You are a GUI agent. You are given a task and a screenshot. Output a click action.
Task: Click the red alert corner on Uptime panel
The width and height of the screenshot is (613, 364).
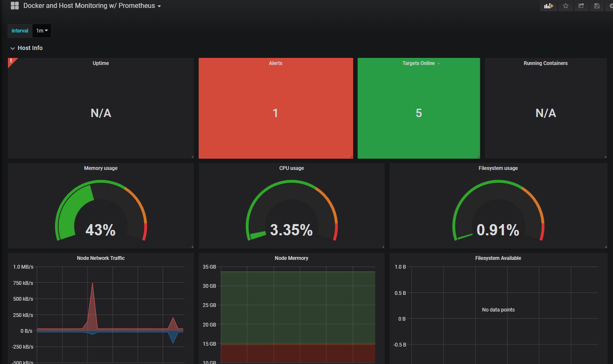12,62
